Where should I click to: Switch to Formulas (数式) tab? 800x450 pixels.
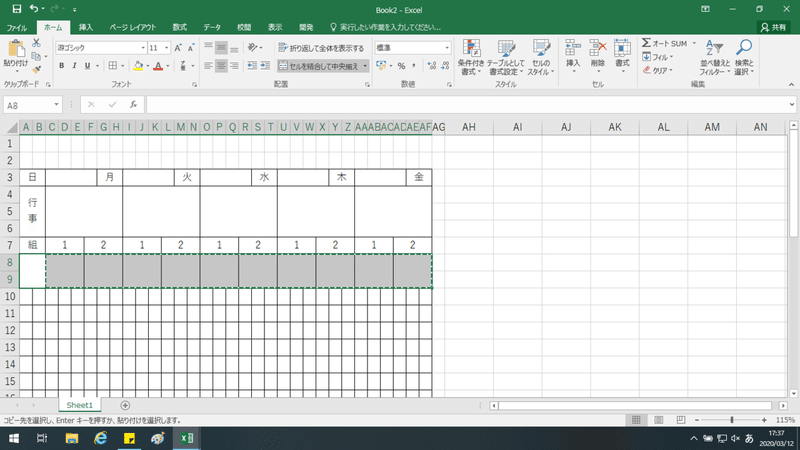pyautogui.click(x=180, y=27)
